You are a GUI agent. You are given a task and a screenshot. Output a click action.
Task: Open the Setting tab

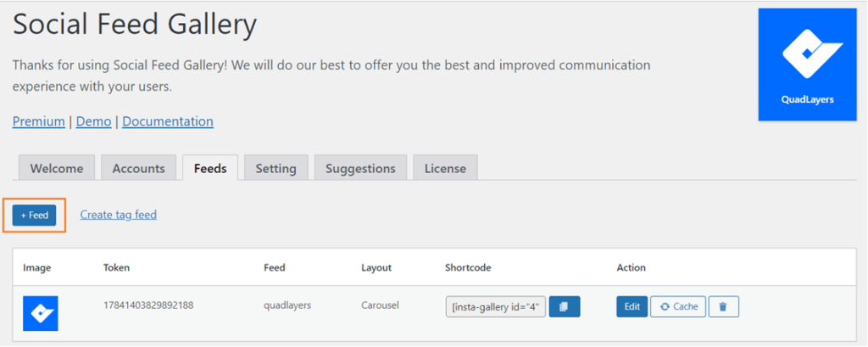pyautogui.click(x=275, y=168)
